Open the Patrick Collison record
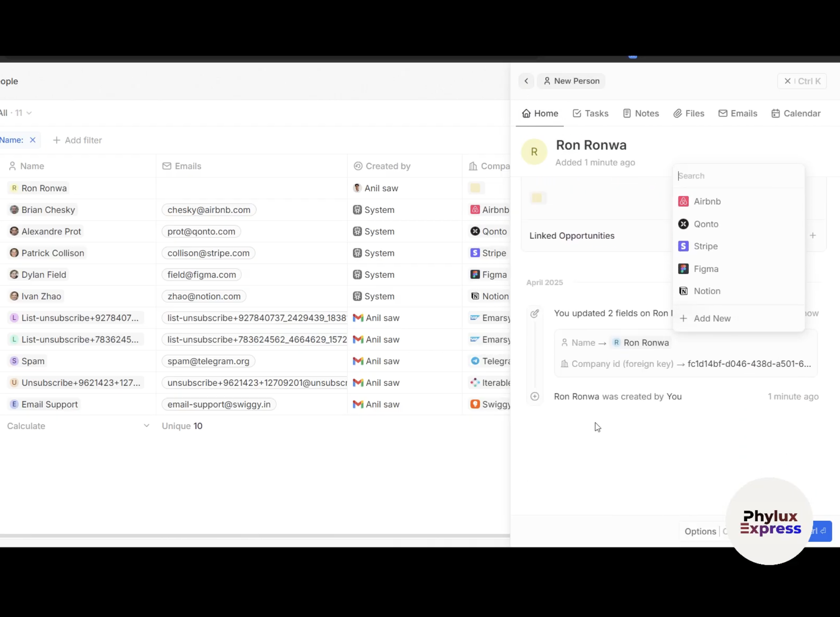The width and height of the screenshot is (840, 617). (47, 253)
